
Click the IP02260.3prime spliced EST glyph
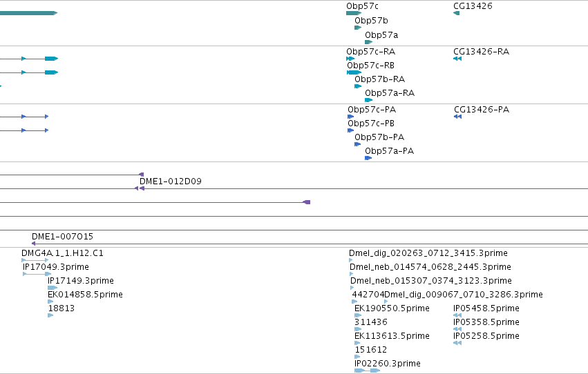pos(367,371)
